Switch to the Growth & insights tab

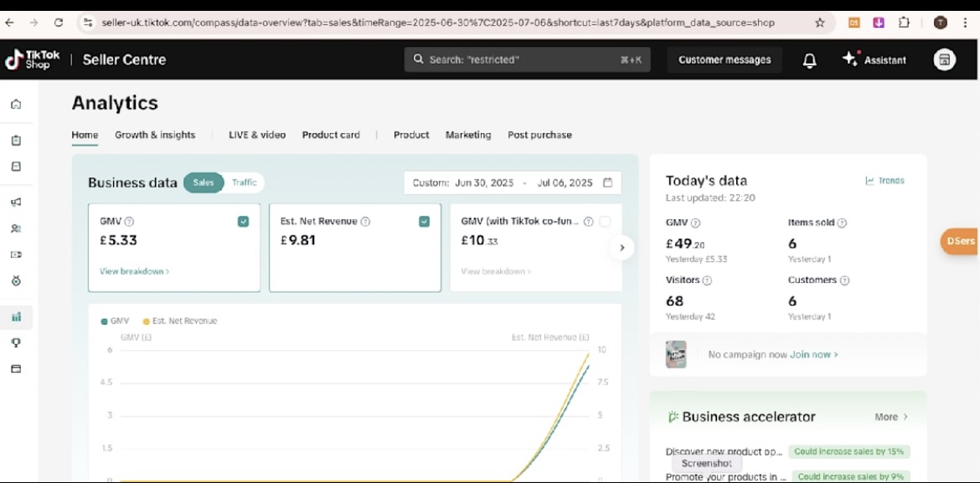pos(155,135)
